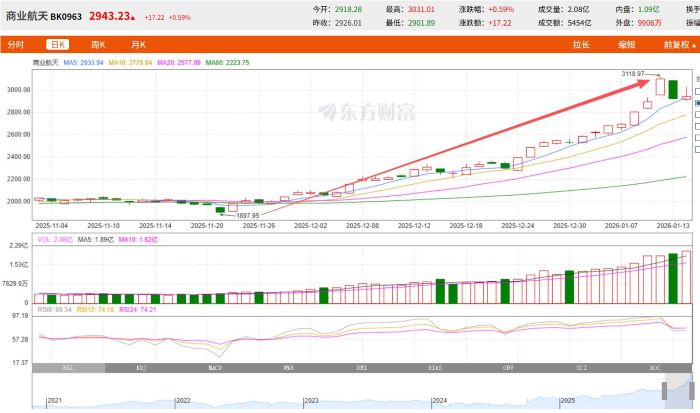Click the 昨收 2926.01 value
This screenshot has width=700, height=413.
348,23
